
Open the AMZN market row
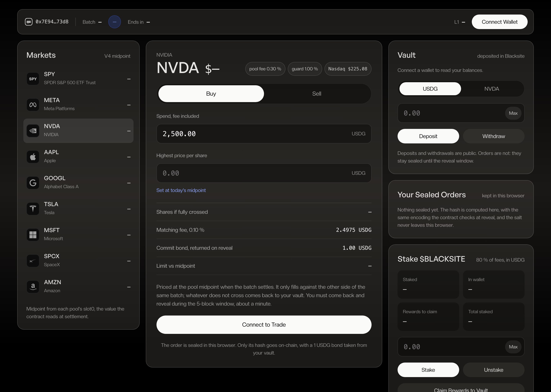tap(78, 287)
